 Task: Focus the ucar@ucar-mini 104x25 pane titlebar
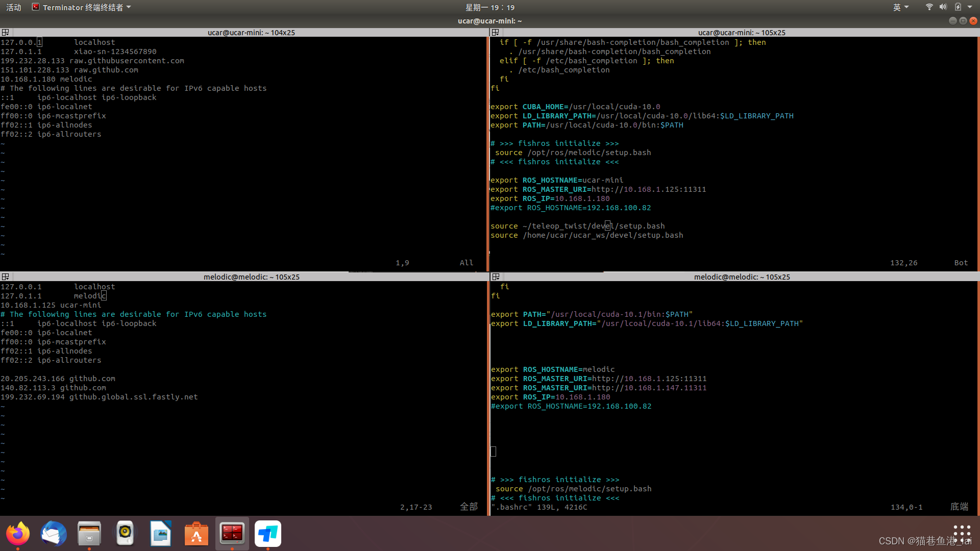[251, 32]
